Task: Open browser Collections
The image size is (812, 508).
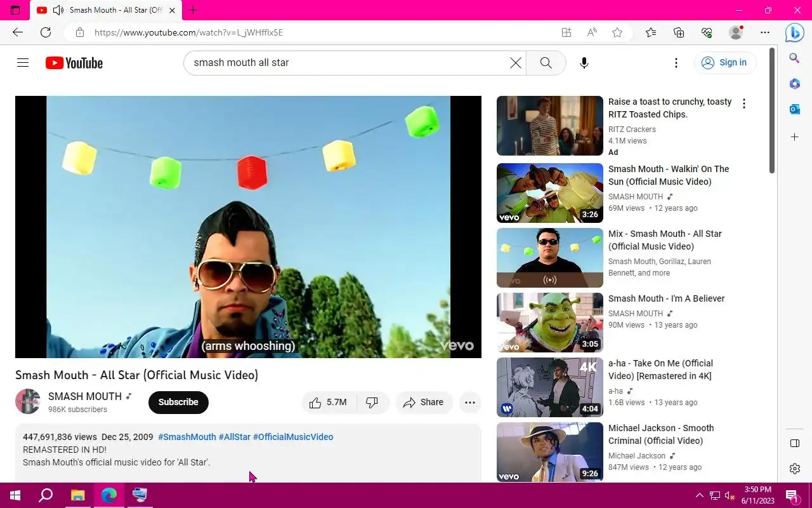Action: coord(679,32)
